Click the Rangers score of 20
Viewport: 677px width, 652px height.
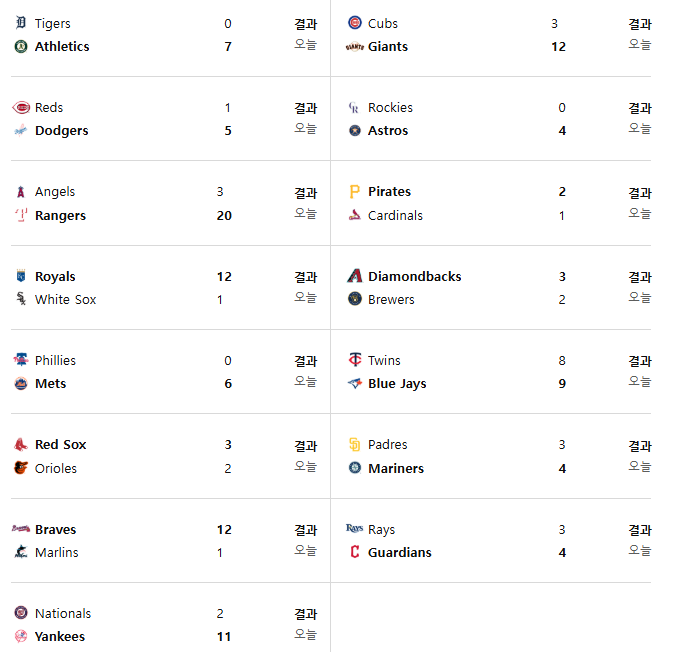[x=224, y=215]
